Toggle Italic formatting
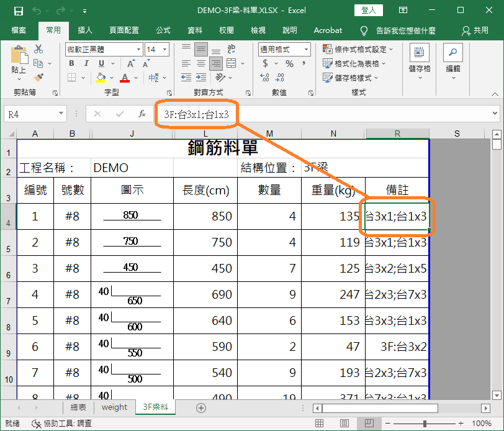The width and height of the screenshot is (504, 431). (x=86, y=63)
